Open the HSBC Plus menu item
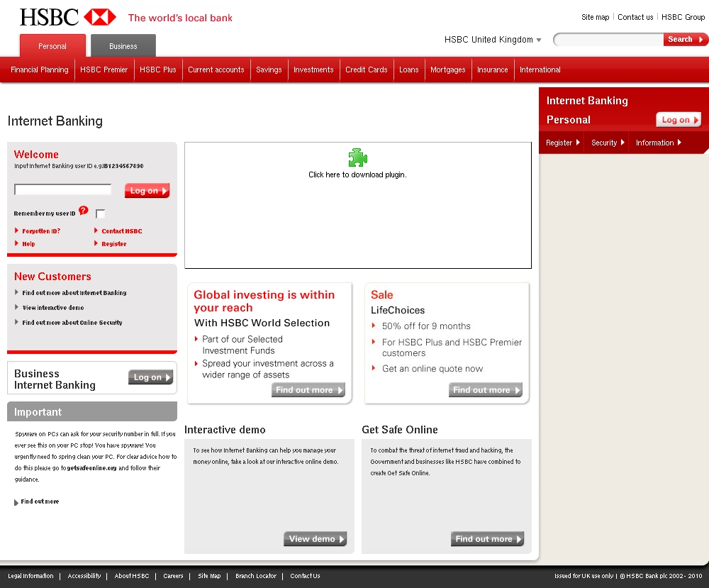709x588 pixels. pos(158,70)
